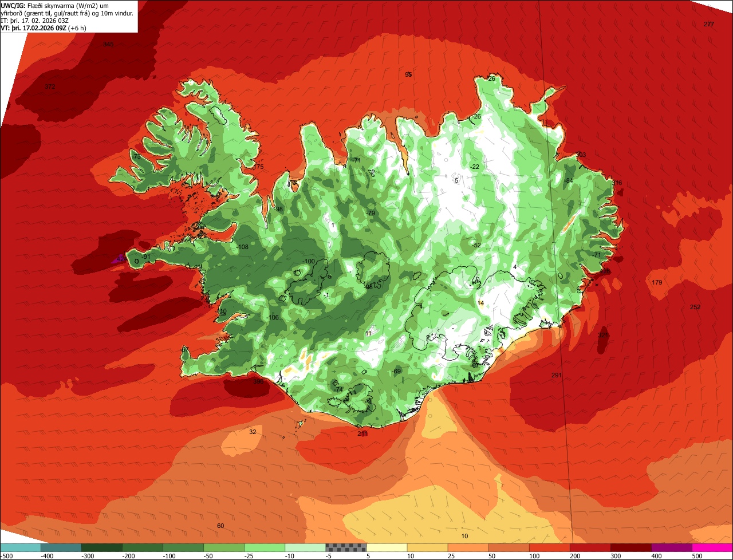Viewport: 733px width, 560px height.
Task: Choose the red-orange 100 to 200 swatch
Action: coord(549,547)
